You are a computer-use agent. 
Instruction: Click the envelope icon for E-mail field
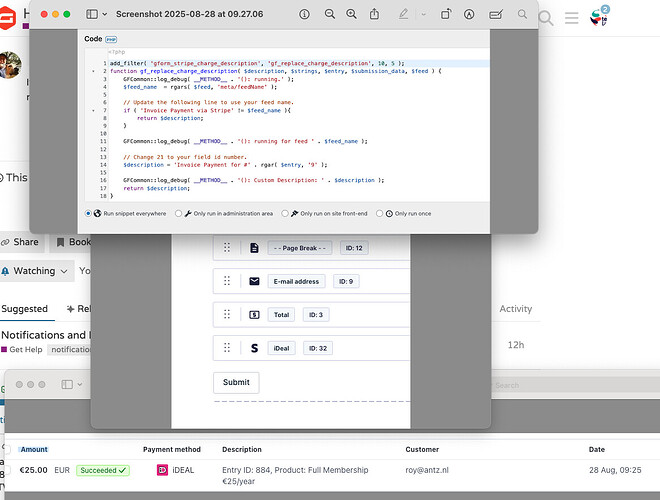click(x=254, y=281)
